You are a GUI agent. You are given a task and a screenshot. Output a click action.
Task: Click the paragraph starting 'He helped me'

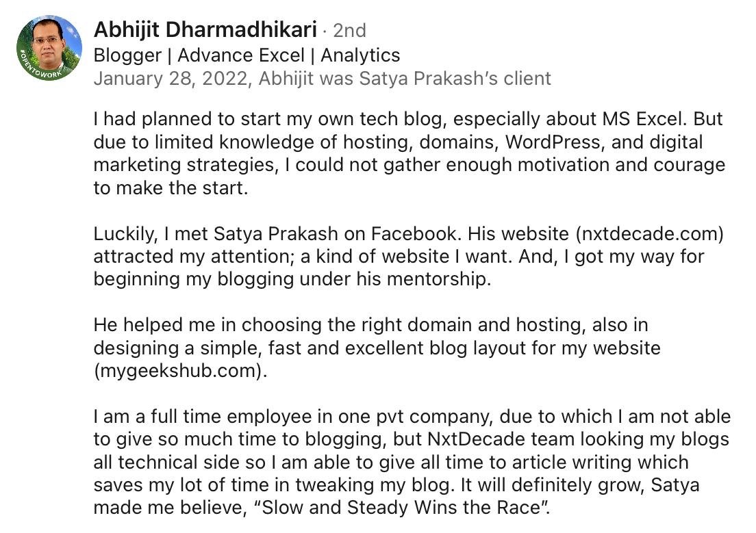click(x=377, y=348)
